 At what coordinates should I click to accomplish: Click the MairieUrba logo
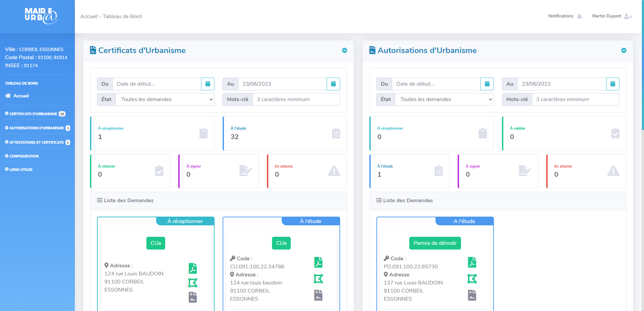pyautogui.click(x=41, y=16)
